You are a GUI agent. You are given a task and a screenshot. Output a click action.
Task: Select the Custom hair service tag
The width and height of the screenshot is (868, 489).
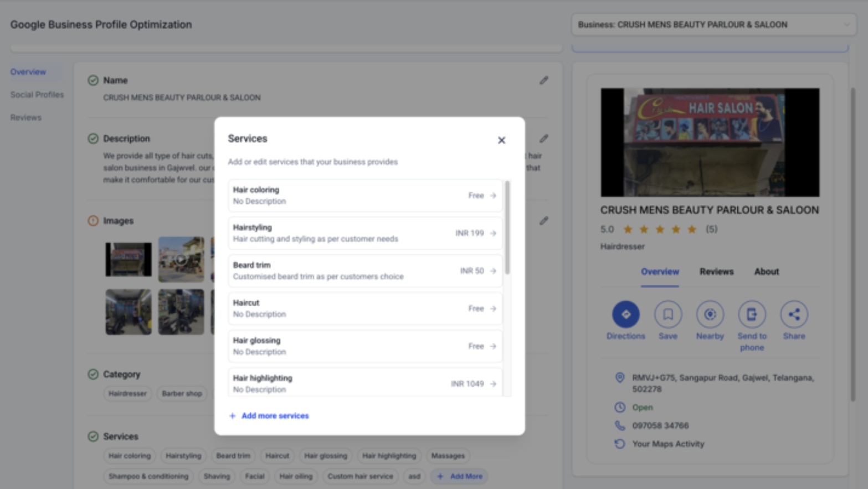tap(360, 476)
